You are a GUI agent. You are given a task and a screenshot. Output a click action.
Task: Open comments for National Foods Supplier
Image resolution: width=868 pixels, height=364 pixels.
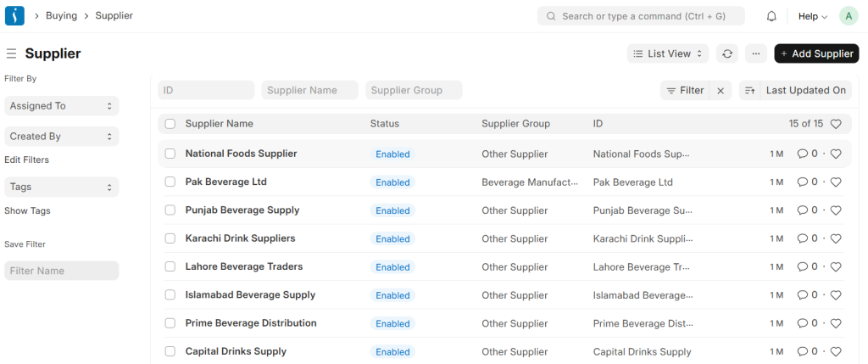(x=807, y=154)
